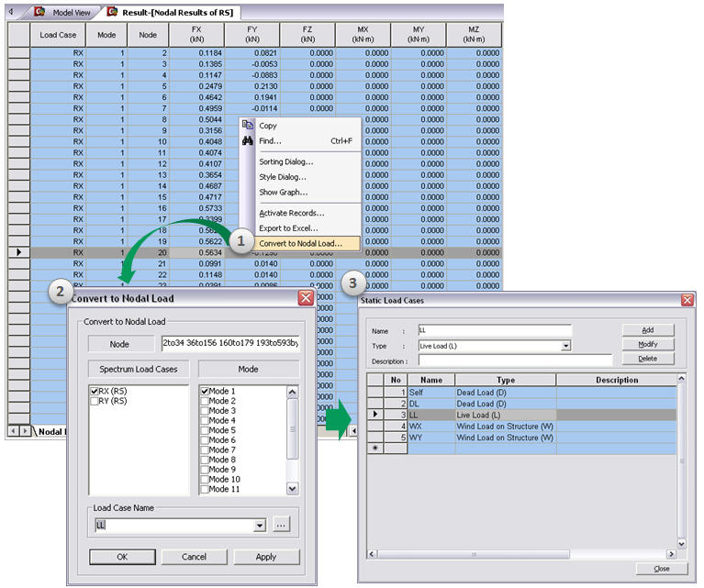This screenshot has height=588, width=704.
Task: Click the ellipsis button beside Load Case Name
Action: 283,525
